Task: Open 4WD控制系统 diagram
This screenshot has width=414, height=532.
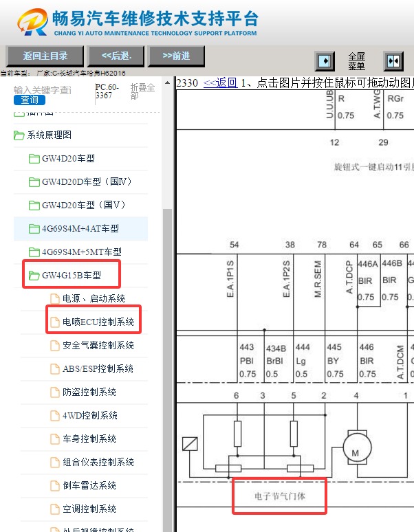Action: 90,415
